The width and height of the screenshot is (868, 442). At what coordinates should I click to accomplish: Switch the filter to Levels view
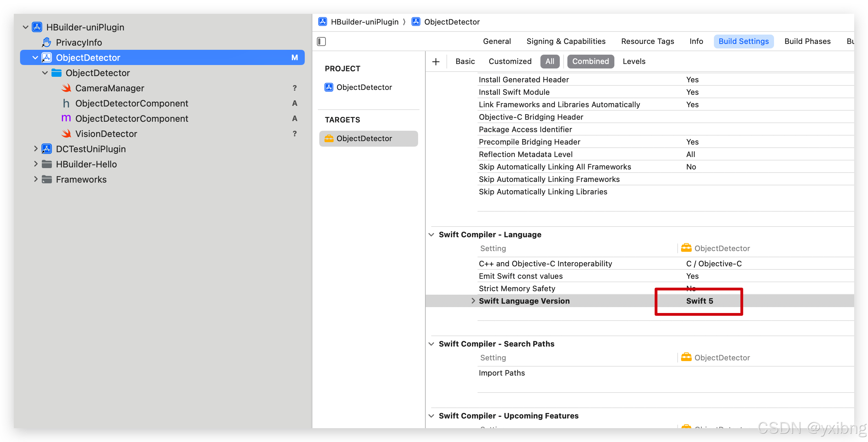coord(634,62)
